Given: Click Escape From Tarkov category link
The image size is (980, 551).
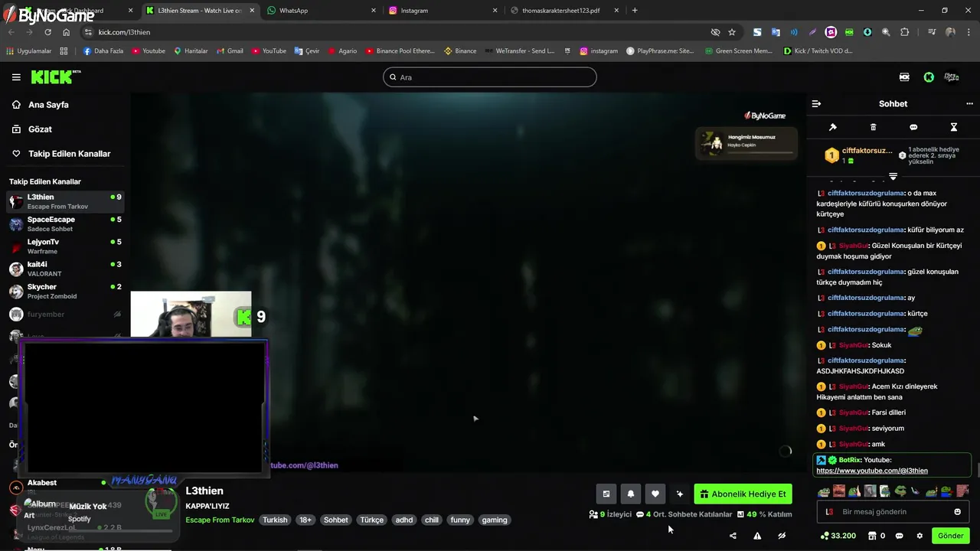Looking at the screenshot, I should [x=220, y=520].
